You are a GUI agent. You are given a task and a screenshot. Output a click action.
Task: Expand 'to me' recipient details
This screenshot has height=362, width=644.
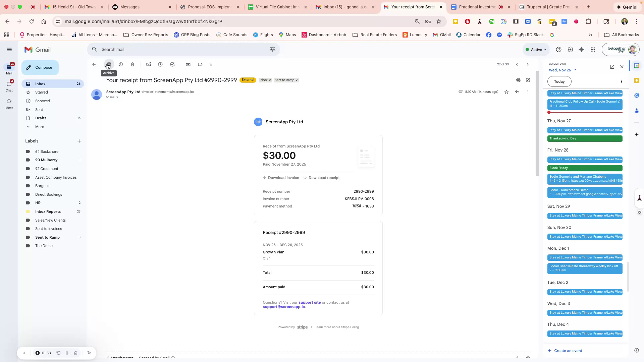(x=112, y=97)
